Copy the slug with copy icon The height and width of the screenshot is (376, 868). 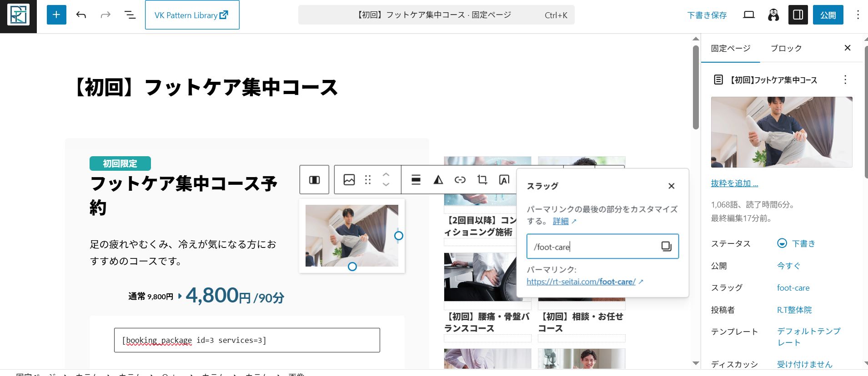click(666, 247)
